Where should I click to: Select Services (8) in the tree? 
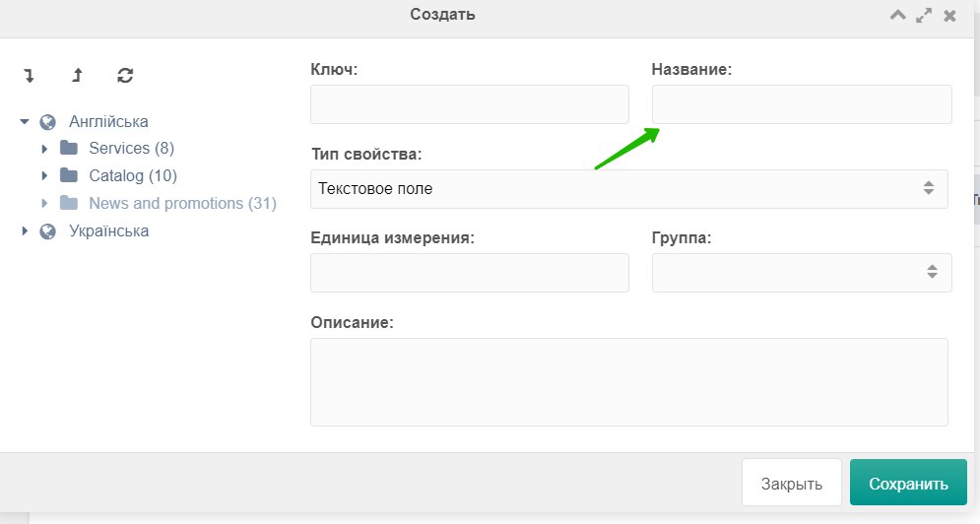131,148
